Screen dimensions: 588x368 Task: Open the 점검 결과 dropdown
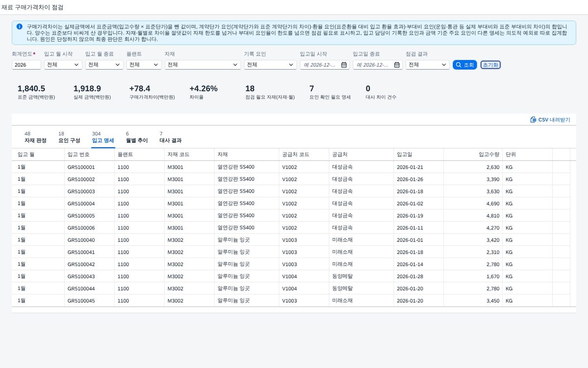click(428, 65)
